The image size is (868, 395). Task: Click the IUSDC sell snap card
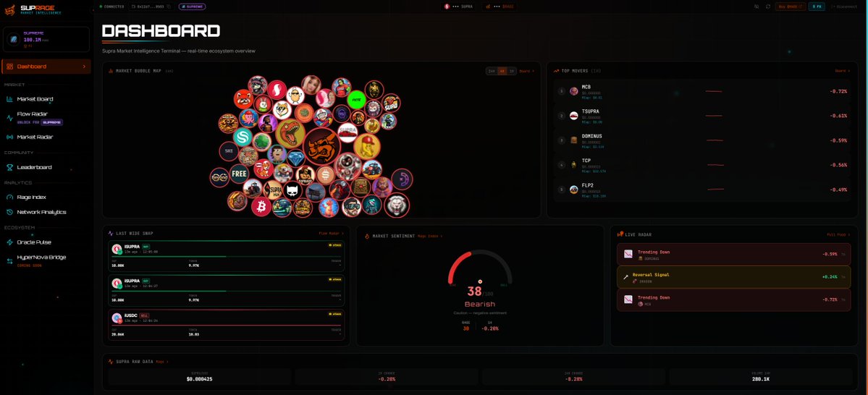(227, 325)
